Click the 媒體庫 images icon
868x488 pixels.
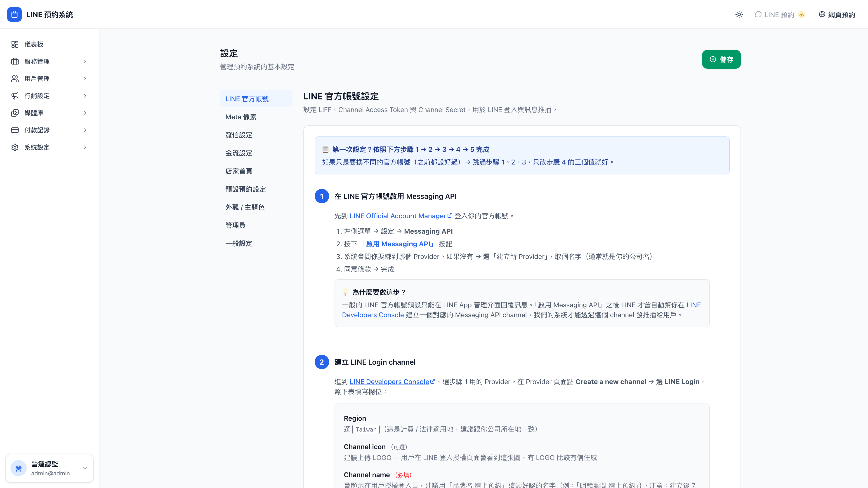tap(15, 113)
